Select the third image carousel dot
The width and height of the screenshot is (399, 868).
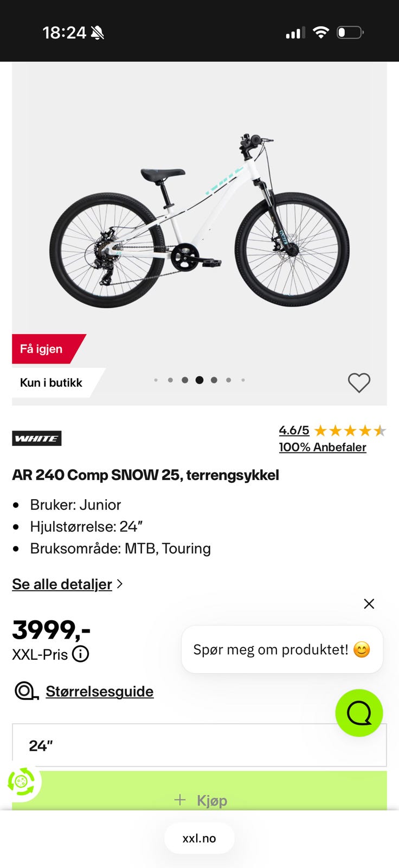coord(185,380)
